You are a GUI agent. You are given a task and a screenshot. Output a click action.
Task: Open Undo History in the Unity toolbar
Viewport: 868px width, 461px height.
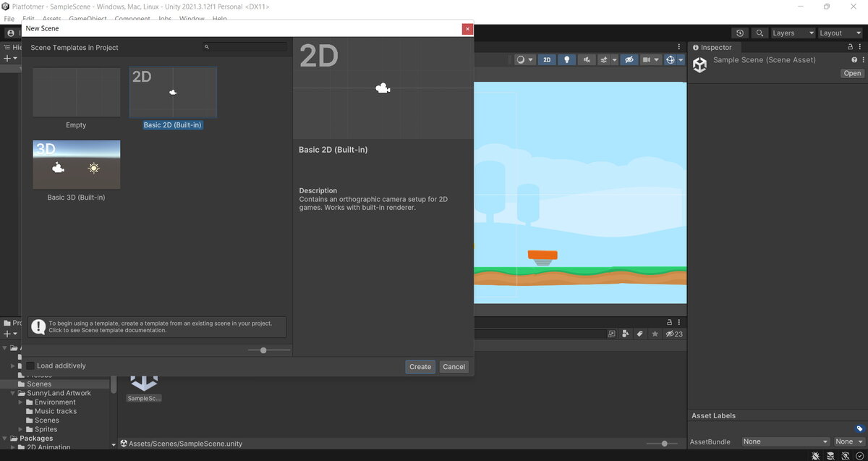pyautogui.click(x=739, y=33)
